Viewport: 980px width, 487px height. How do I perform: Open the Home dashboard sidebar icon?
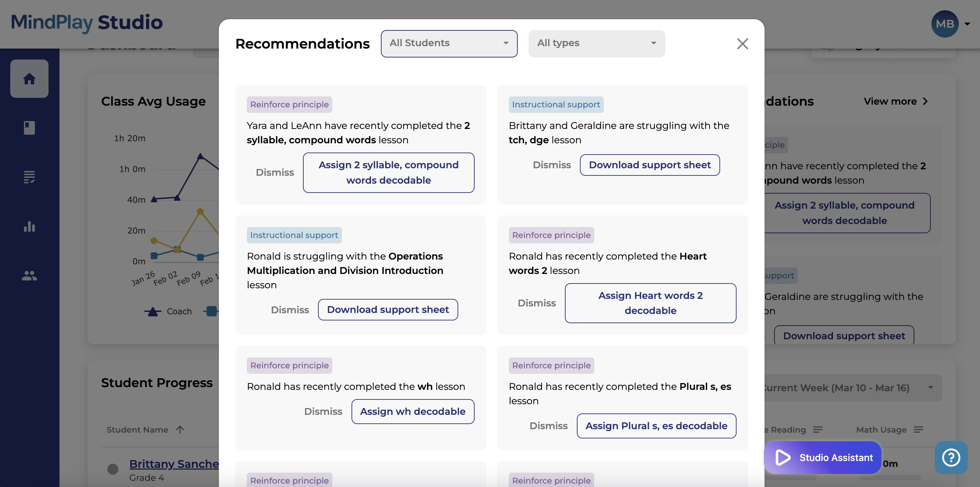click(29, 79)
